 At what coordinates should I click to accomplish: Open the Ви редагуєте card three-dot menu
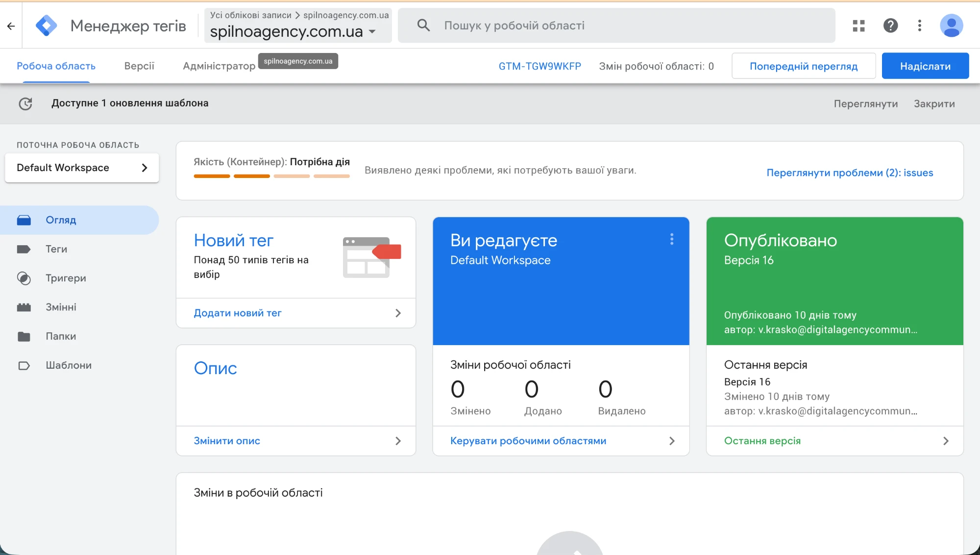[x=672, y=239]
